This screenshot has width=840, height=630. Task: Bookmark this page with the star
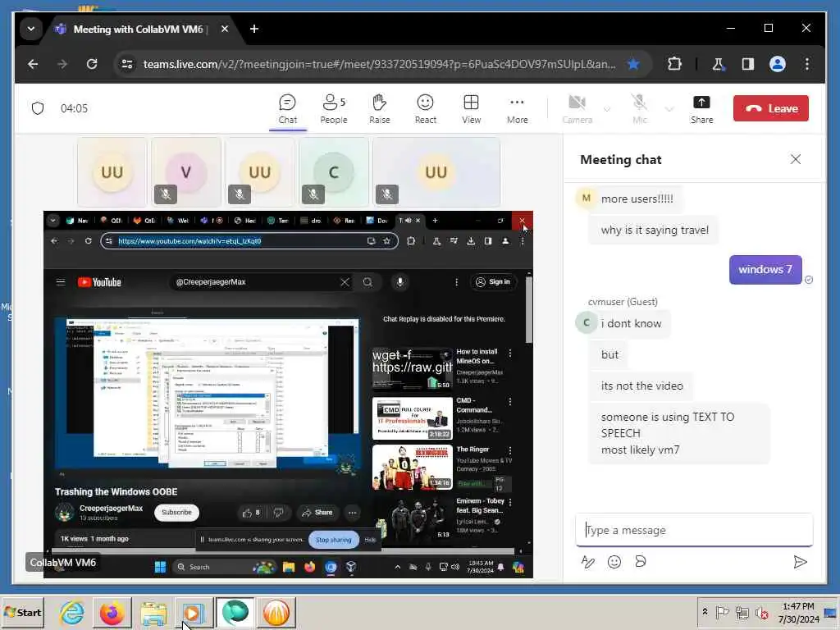[633, 64]
